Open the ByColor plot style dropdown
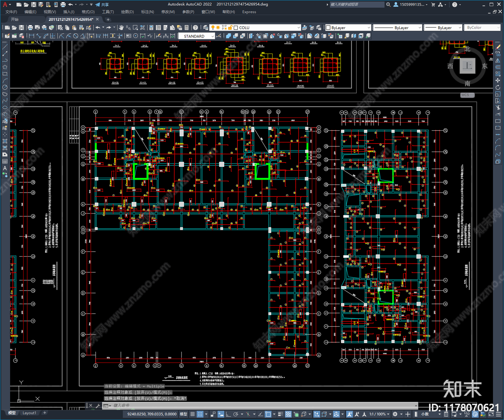Viewport: 504px width, 420px height. pyautogui.click(x=483, y=28)
